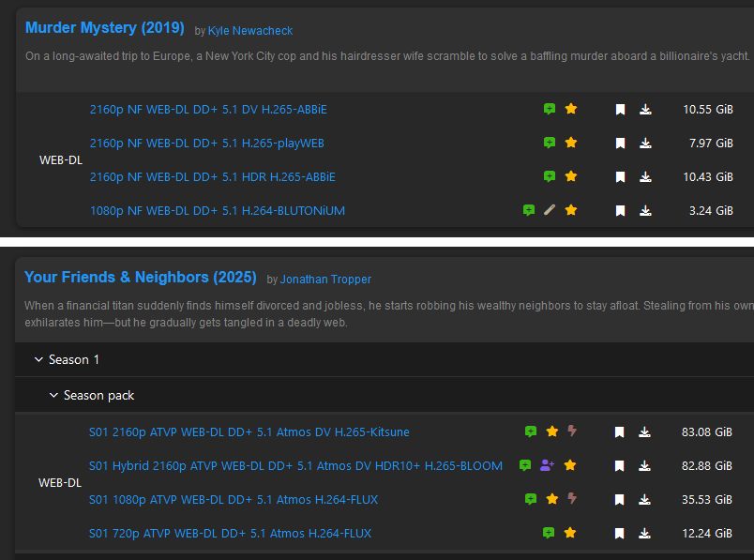Bookmark the HDR H.265-ABBiE release

(620, 177)
